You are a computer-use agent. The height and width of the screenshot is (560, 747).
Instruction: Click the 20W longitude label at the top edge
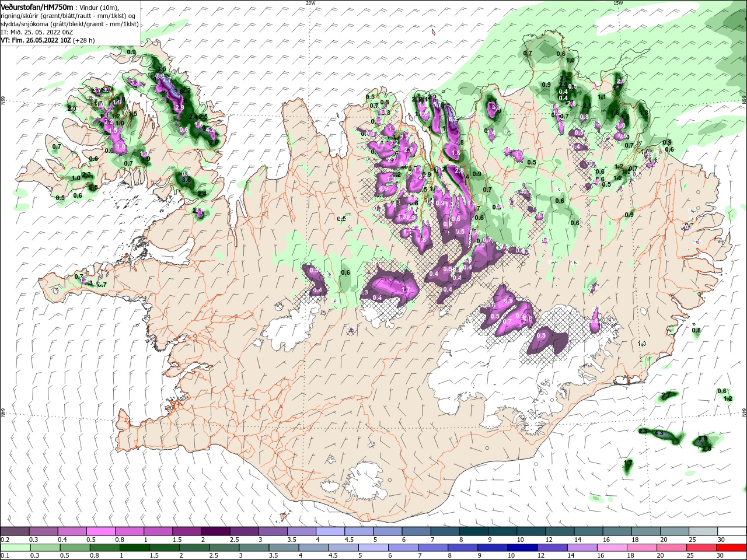coord(310,3)
